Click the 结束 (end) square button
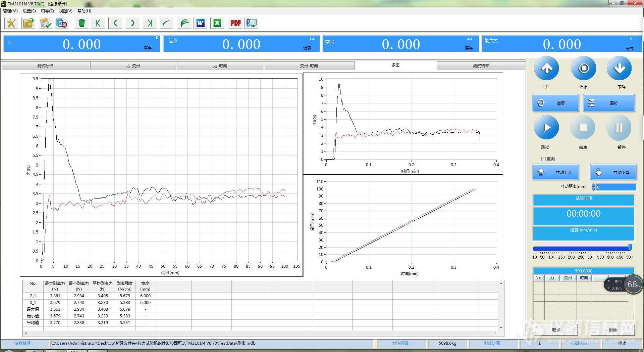The image size is (644, 352). click(583, 128)
